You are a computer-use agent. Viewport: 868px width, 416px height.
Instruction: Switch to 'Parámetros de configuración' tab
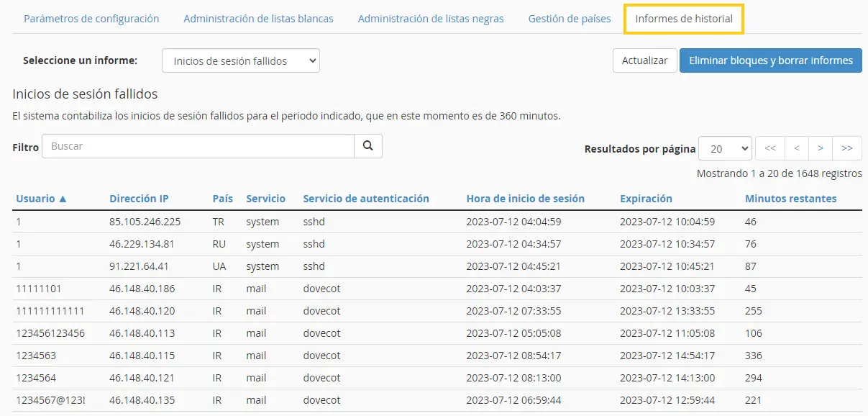pyautogui.click(x=91, y=19)
